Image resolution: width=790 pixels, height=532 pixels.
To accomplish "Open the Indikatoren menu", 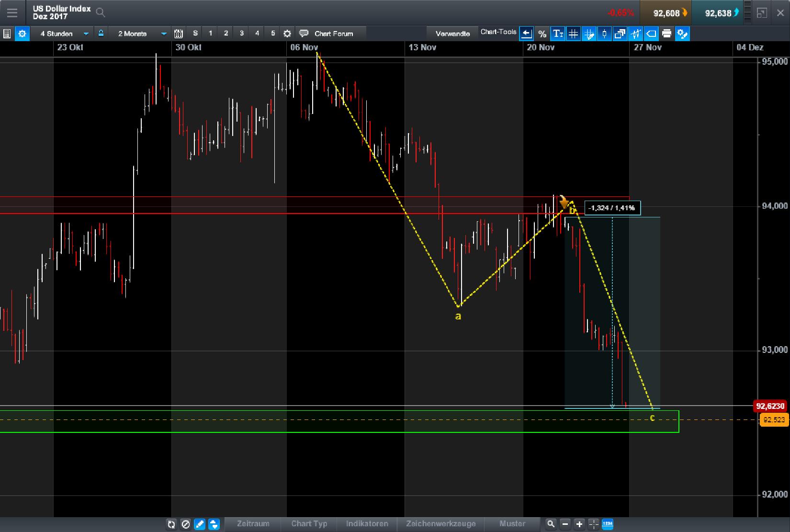I will pyautogui.click(x=367, y=524).
